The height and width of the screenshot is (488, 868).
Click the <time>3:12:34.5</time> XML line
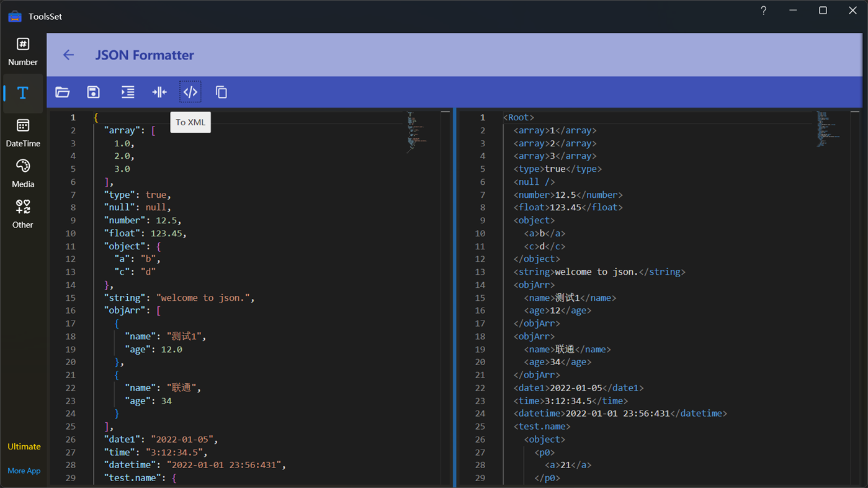click(x=571, y=401)
